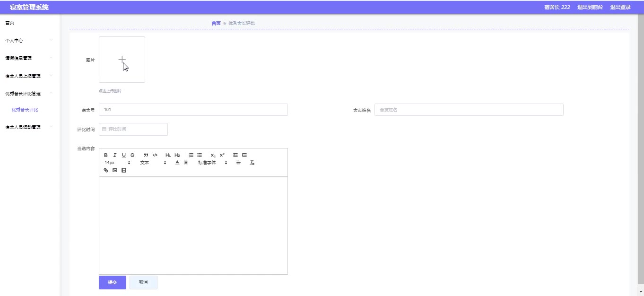The height and width of the screenshot is (296, 644).
Task: Expand the 请假信息管理 sidebar menu
Action: 30,58
